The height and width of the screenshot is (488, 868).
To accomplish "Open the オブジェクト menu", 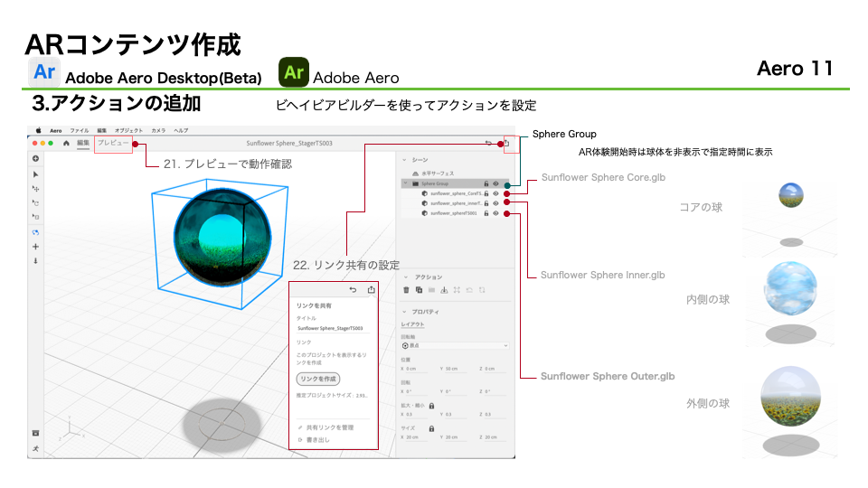I will coord(128,130).
